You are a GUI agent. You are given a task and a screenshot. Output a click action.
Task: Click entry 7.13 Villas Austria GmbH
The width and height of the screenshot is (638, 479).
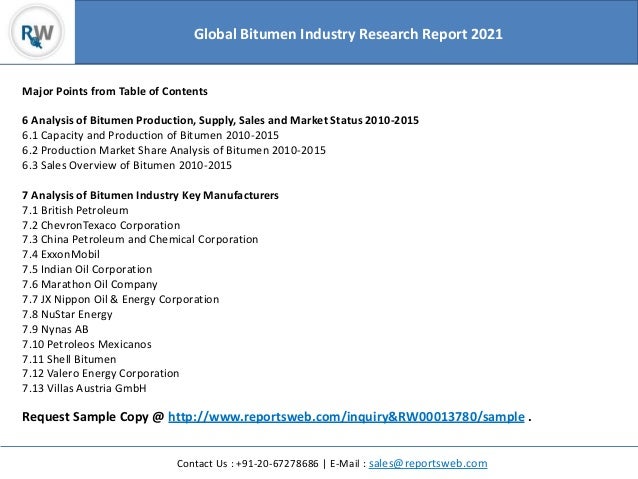click(84, 388)
